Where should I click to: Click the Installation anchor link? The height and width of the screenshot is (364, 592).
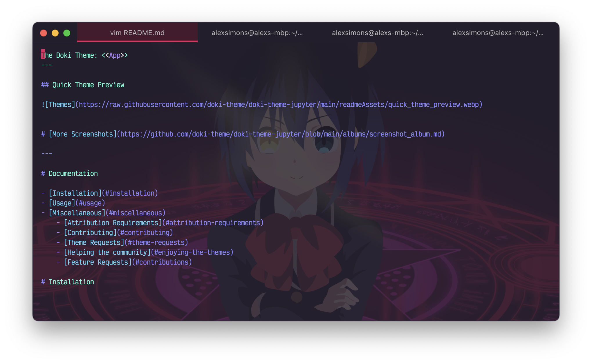point(75,193)
